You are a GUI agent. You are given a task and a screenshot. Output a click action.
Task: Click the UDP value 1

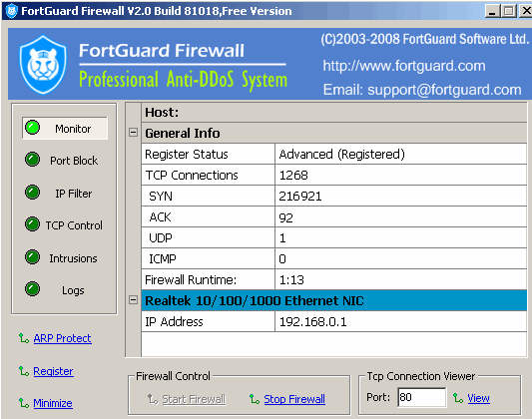(x=401, y=238)
